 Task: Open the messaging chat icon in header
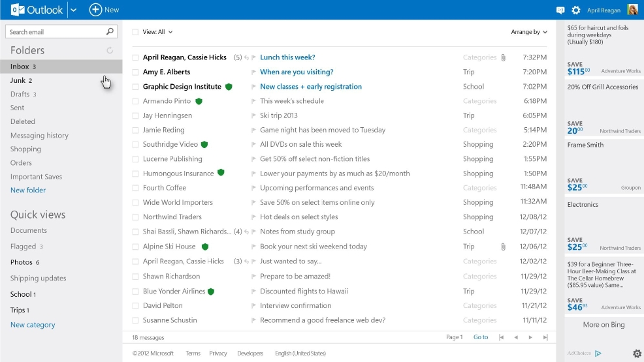(x=560, y=10)
